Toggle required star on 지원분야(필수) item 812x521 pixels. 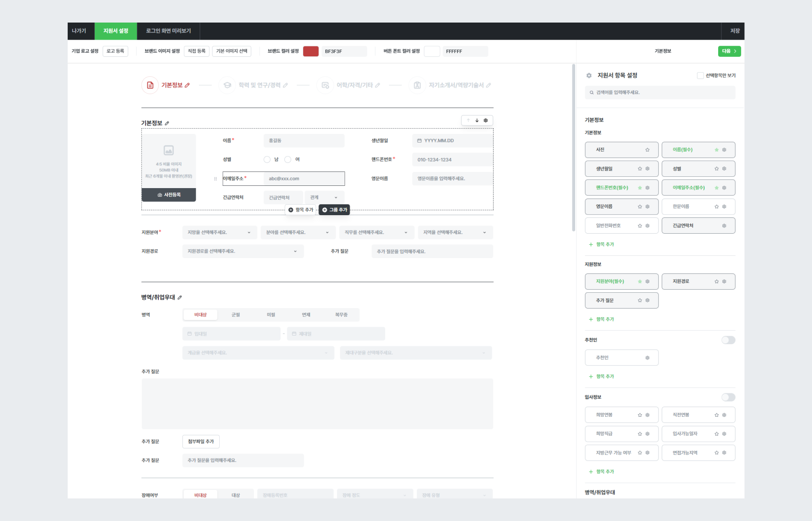click(640, 281)
